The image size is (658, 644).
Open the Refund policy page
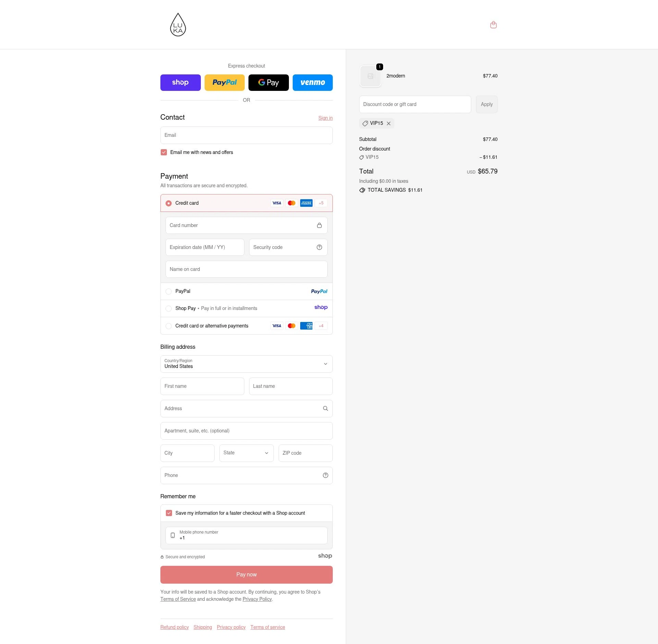[x=174, y=627]
